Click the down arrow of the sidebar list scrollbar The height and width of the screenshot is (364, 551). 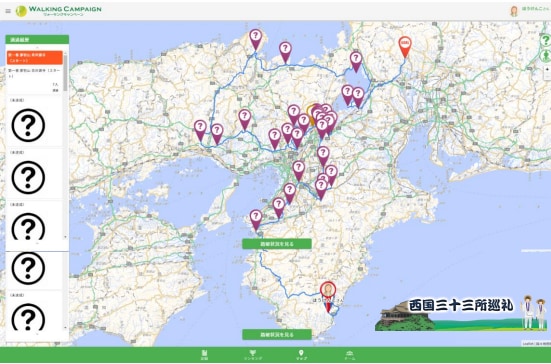[x=65, y=237]
